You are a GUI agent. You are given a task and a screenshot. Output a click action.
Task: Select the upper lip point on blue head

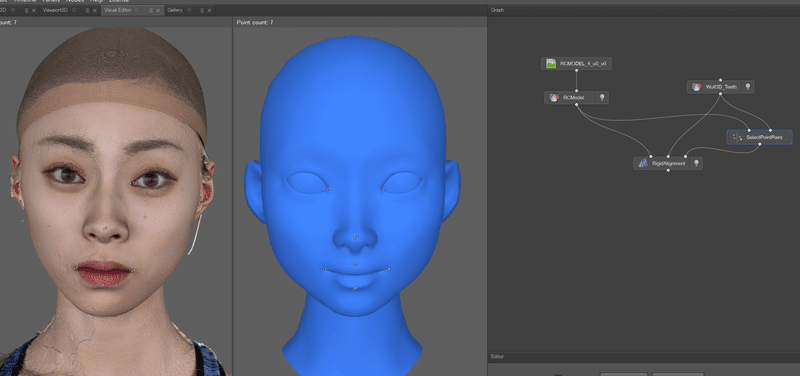coord(356,264)
